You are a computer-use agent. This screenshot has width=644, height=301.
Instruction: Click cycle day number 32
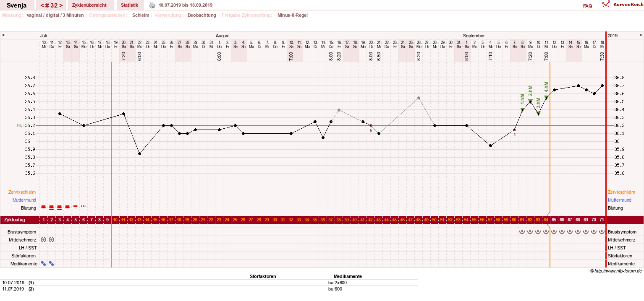[291, 220]
